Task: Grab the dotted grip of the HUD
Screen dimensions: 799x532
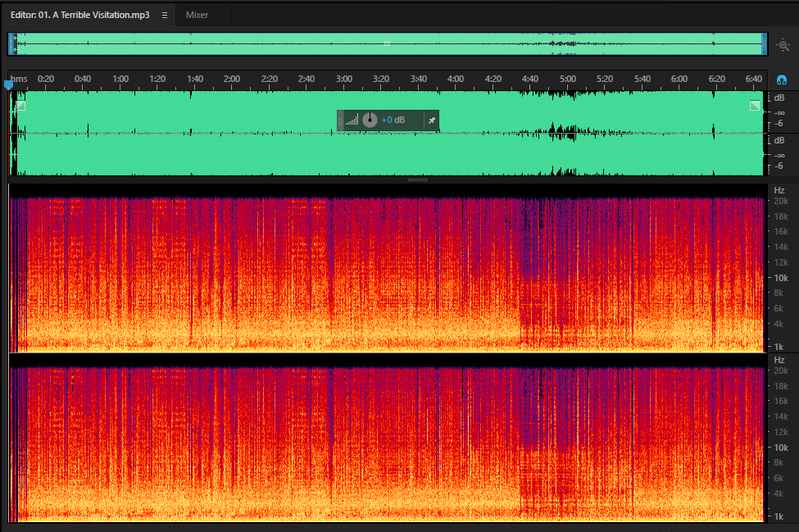Action: click(x=340, y=120)
